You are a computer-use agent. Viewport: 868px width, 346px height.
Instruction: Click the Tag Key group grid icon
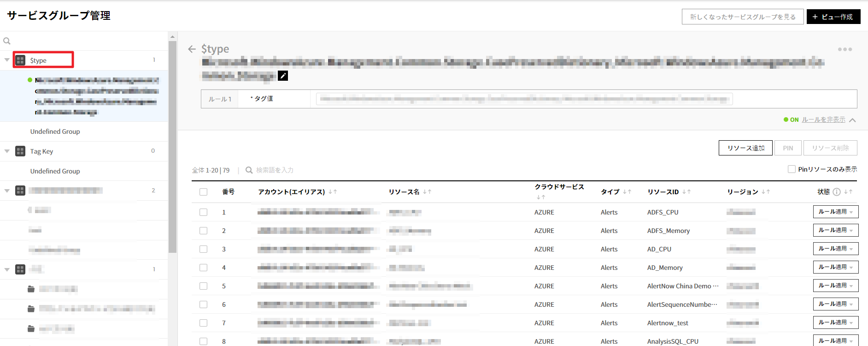pyautogui.click(x=20, y=151)
